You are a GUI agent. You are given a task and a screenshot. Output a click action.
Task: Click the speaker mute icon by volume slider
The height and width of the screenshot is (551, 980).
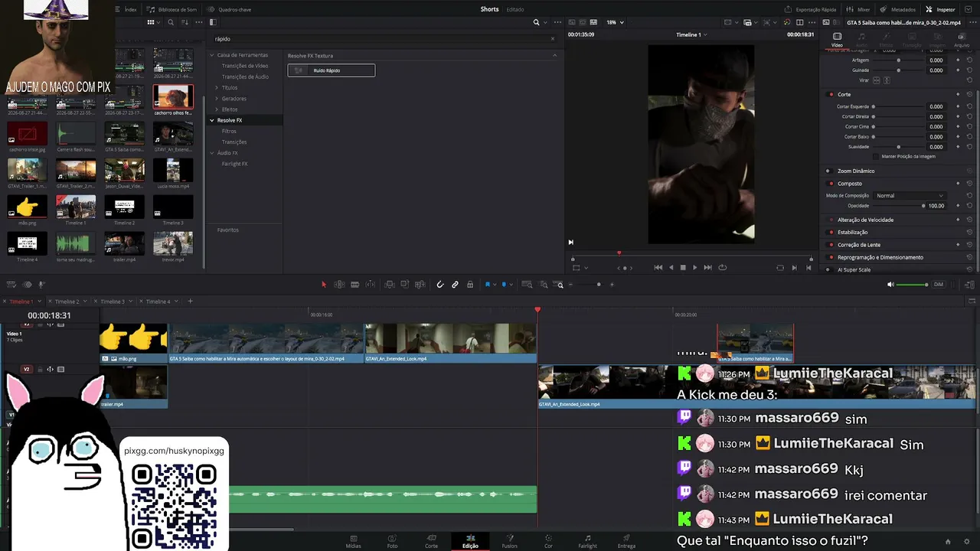[890, 285]
